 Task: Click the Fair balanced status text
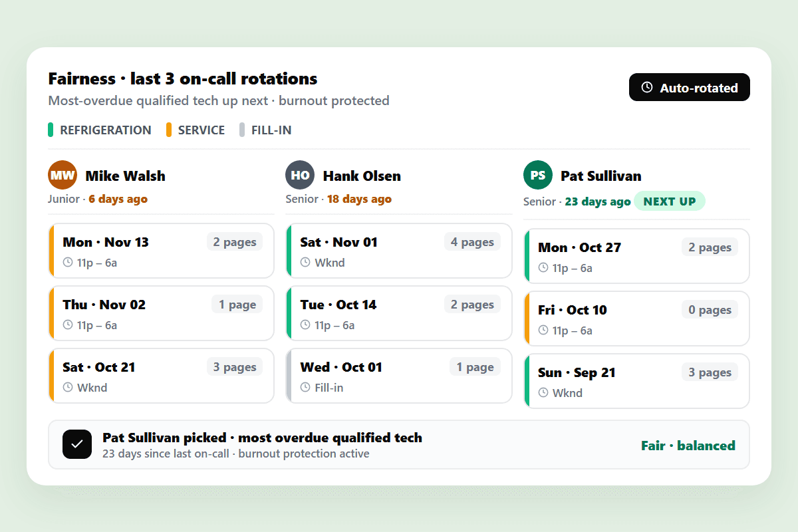tap(688, 446)
